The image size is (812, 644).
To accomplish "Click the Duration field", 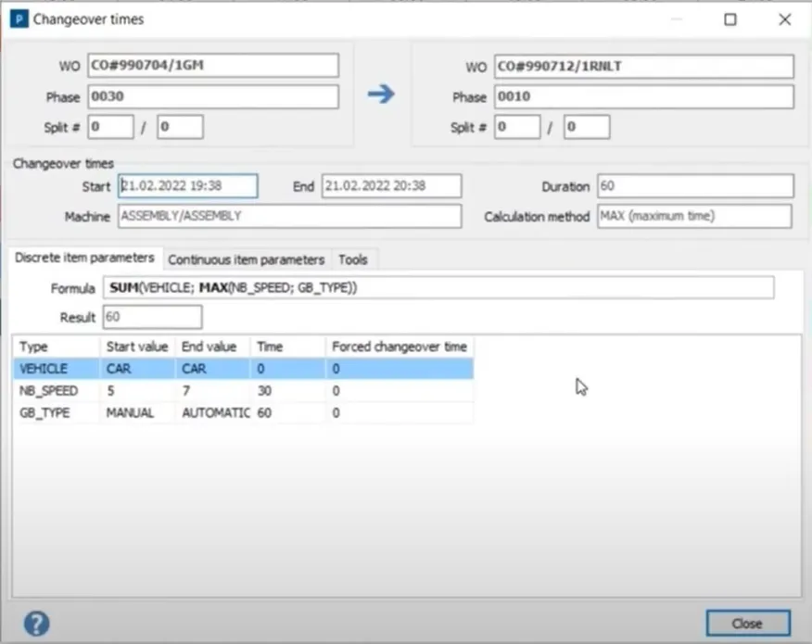I will click(x=694, y=186).
